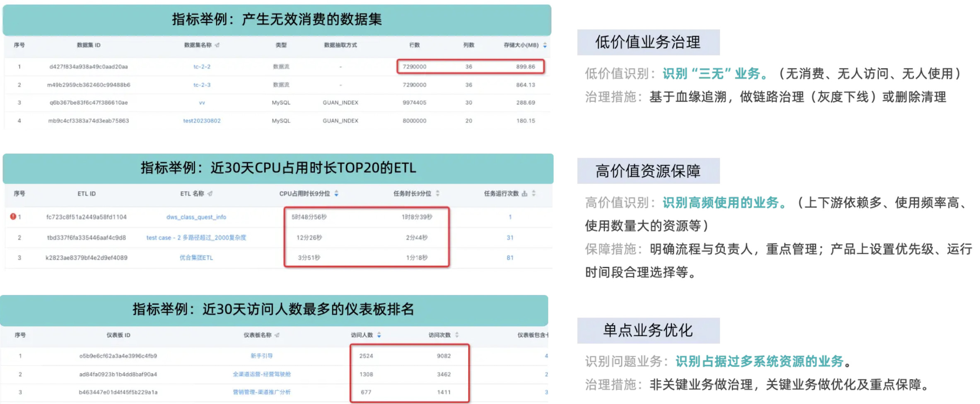The width and height of the screenshot is (980, 404).
Task: Click run count 31 for the test case ETL
Action: click(510, 238)
